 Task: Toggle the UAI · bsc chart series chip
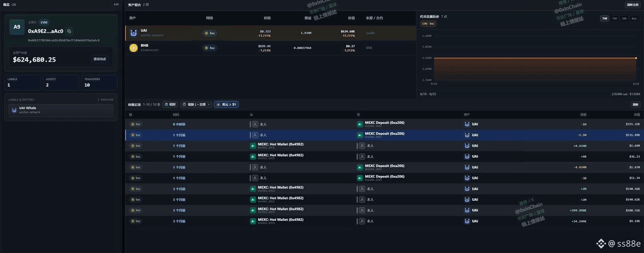coord(428,24)
